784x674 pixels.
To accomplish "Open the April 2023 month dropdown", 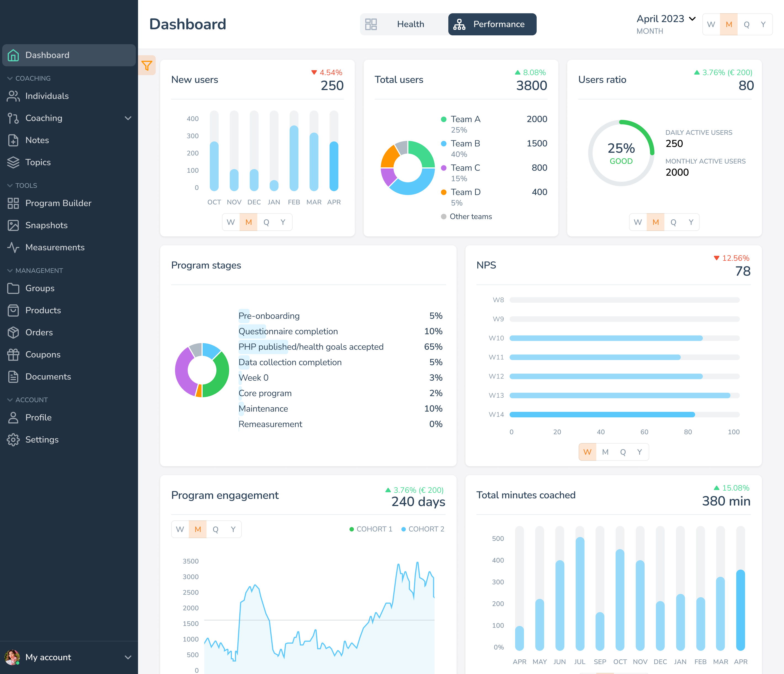I will pos(666,19).
